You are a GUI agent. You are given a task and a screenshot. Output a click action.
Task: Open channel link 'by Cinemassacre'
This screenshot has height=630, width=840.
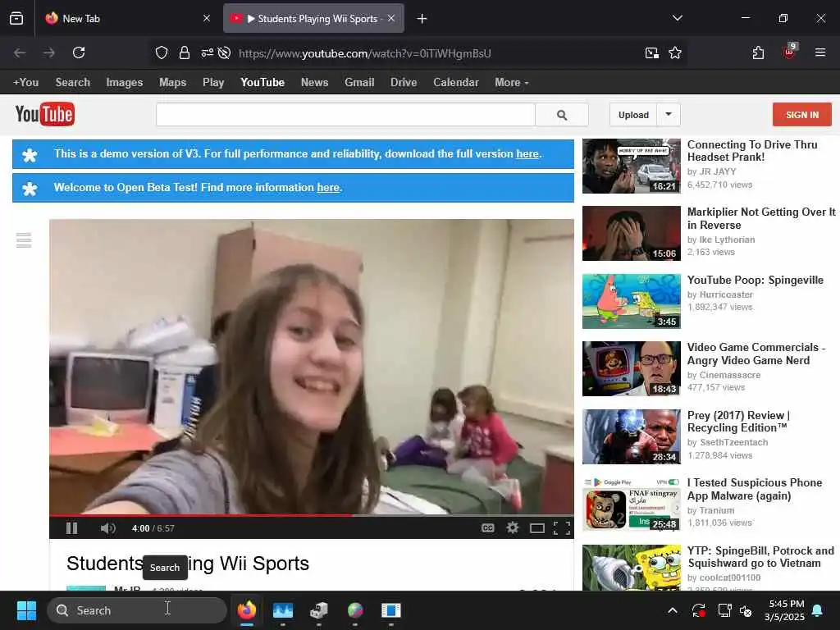724,375
